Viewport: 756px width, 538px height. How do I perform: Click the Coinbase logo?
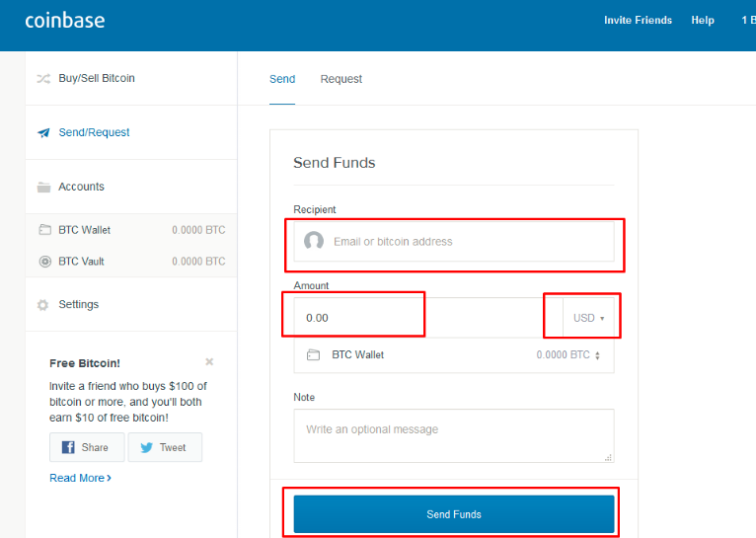pyautogui.click(x=64, y=20)
